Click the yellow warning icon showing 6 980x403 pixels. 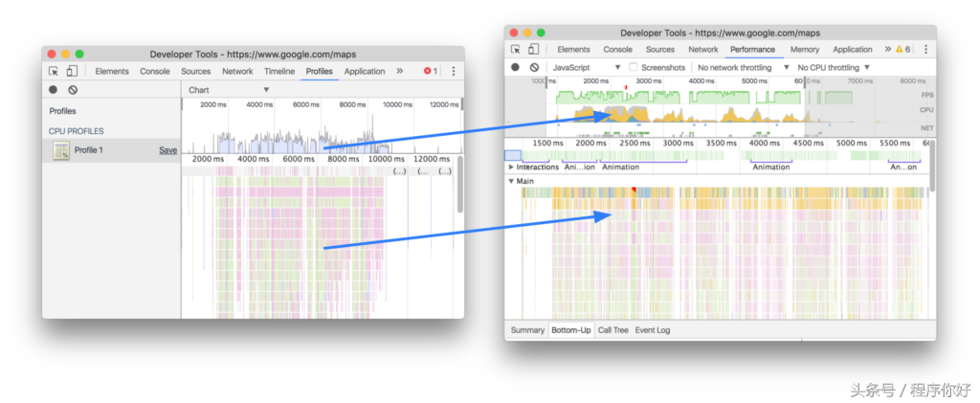[902, 49]
